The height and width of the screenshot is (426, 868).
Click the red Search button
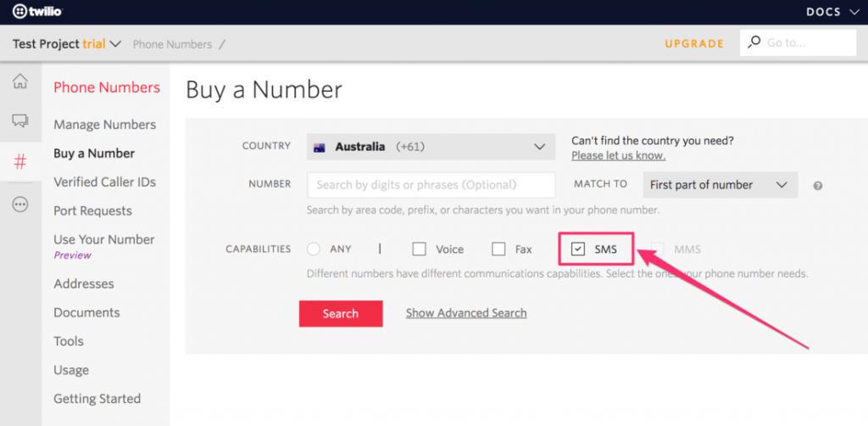pyautogui.click(x=341, y=313)
